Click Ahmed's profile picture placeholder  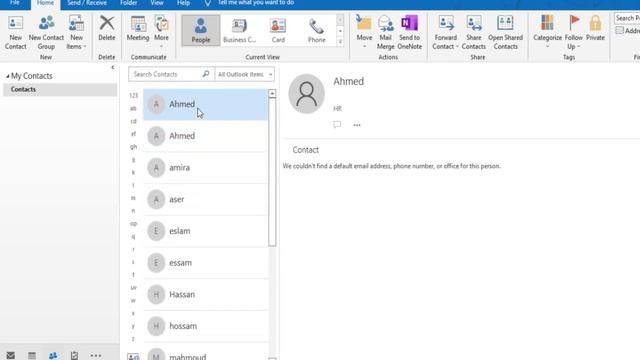pyautogui.click(x=307, y=93)
